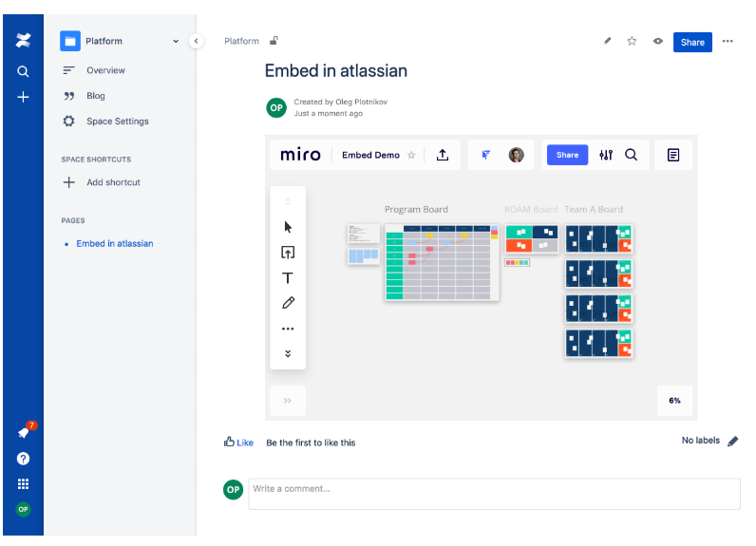Click the author OP avatar near title

[276, 107]
